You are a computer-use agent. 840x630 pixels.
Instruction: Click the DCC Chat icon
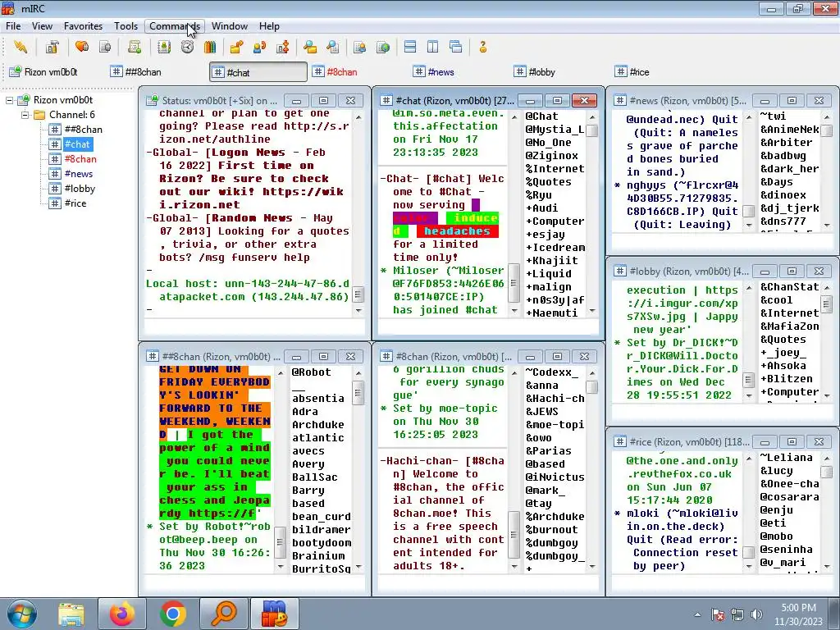259,47
